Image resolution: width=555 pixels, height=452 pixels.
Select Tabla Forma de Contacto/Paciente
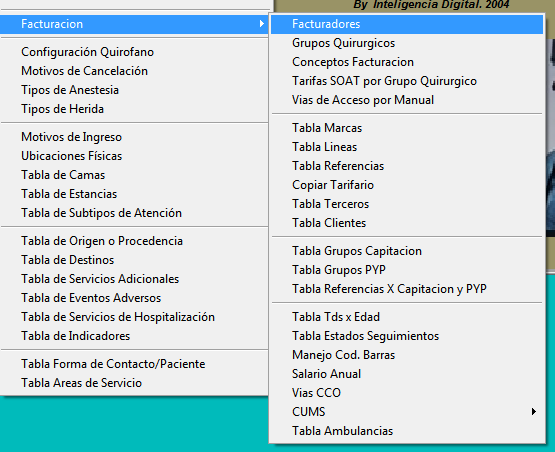(x=134, y=364)
